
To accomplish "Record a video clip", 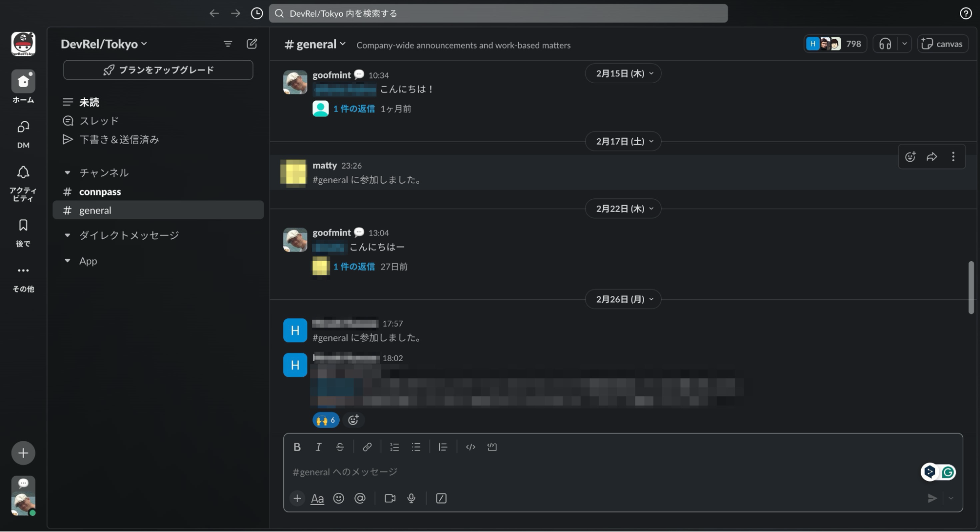I will click(x=390, y=499).
